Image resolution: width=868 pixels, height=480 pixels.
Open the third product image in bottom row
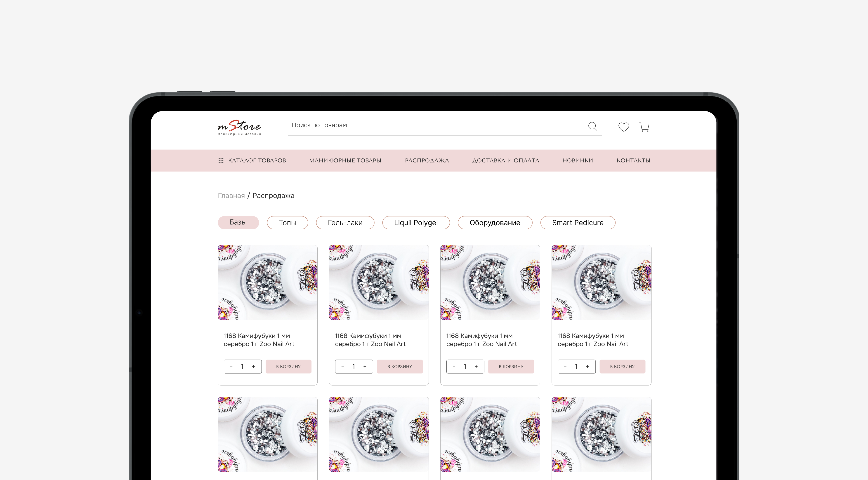click(490, 434)
